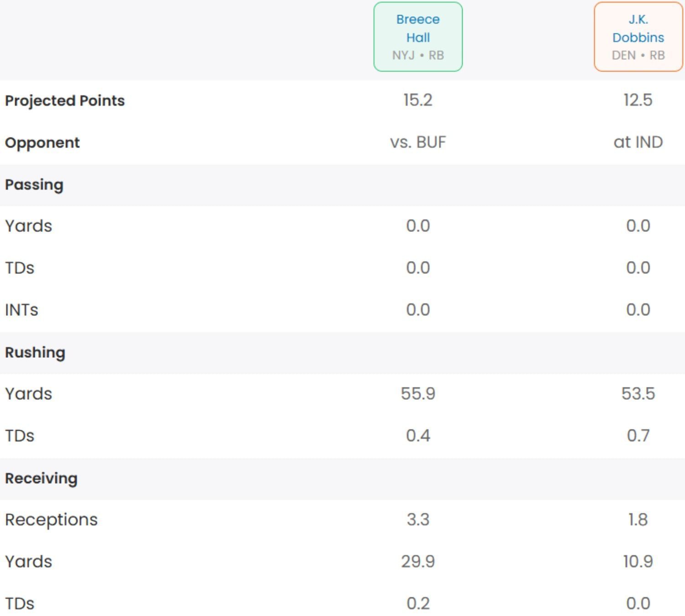Click Dobbins' 53.5 rushing yards
The height and width of the screenshot is (616, 685).
(x=638, y=393)
